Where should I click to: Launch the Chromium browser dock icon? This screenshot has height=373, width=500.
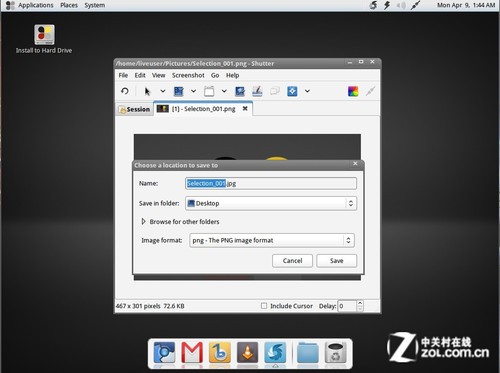point(164,353)
